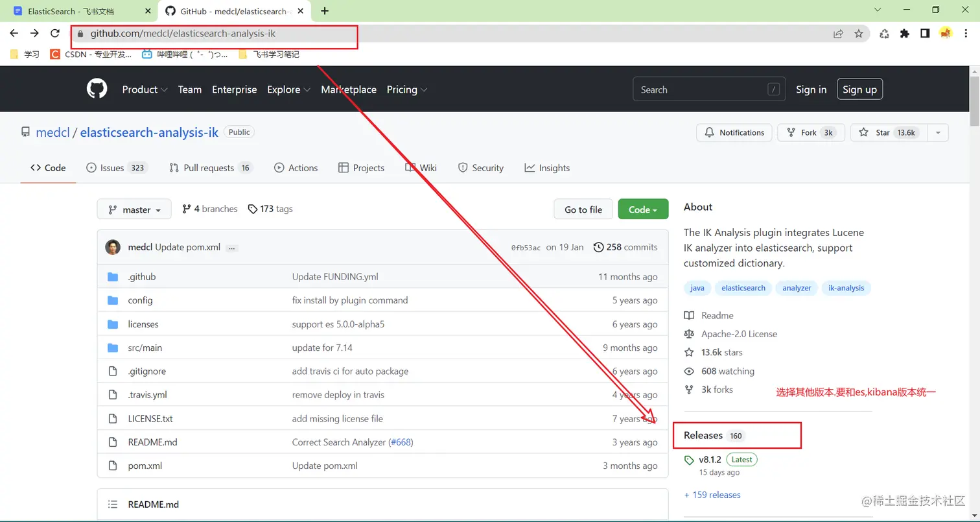Open the pom.xml file
Image resolution: width=980 pixels, height=522 pixels.
(x=145, y=466)
